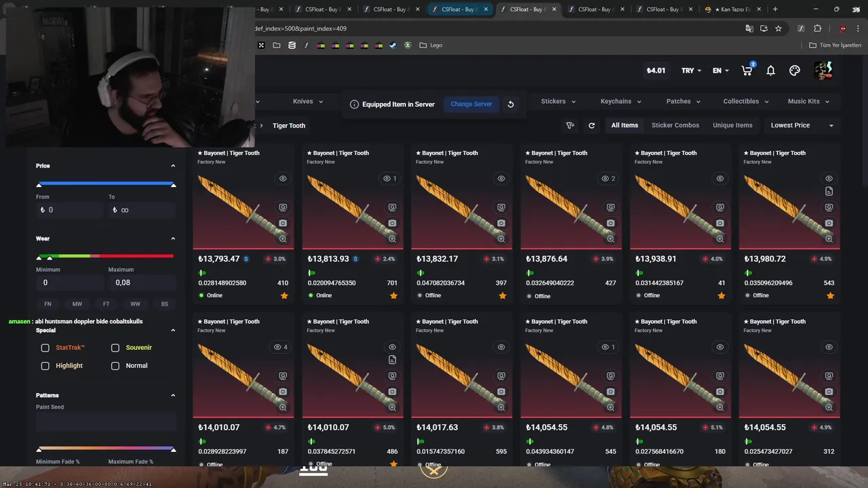This screenshot has height=488, width=868.
Task: Expand the Keychains category menu
Action: pyautogui.click(x=620, y=102)
